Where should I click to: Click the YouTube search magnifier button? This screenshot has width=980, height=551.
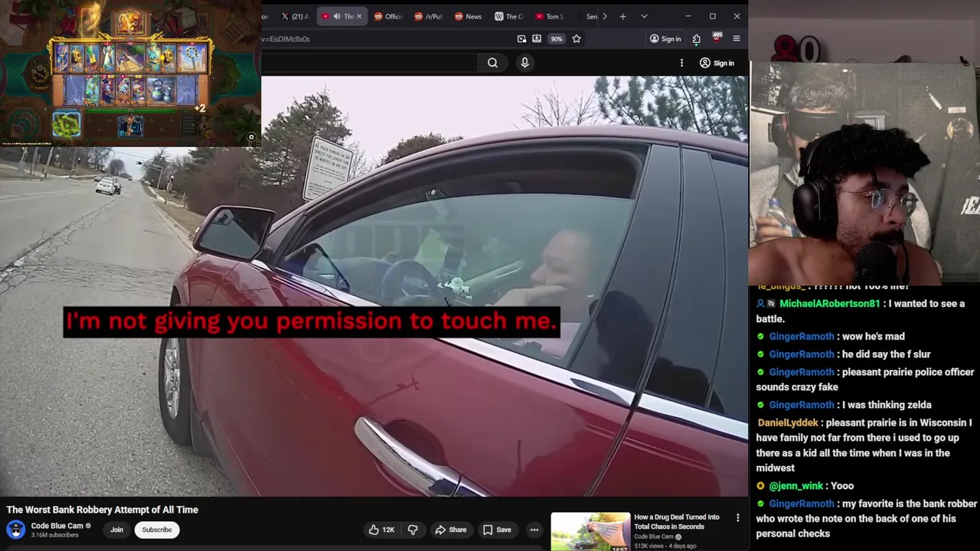tap(492, 63)
